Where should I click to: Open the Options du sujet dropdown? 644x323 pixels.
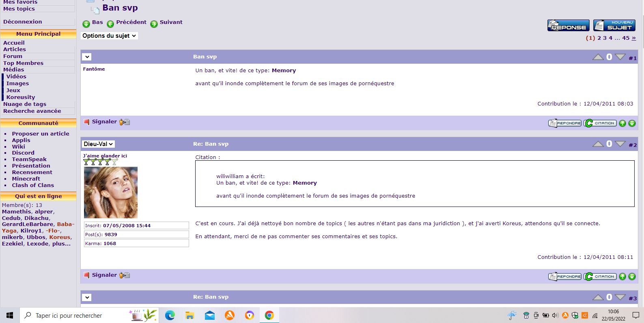109,36
